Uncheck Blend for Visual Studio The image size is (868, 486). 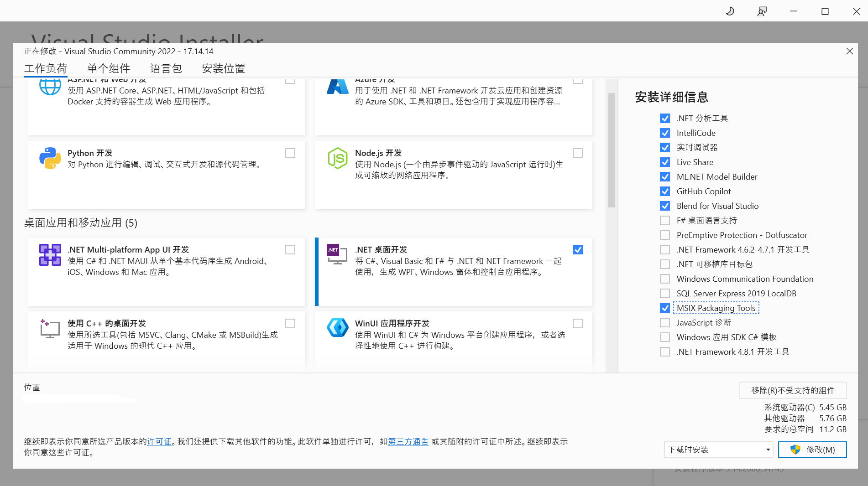[x=665, y=206]
